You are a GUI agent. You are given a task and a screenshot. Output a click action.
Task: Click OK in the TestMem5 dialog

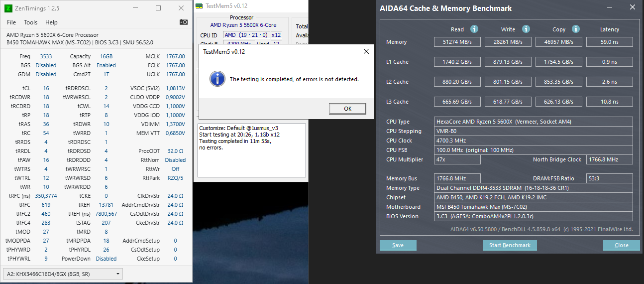pyautogui.click(x=347, y=109)
